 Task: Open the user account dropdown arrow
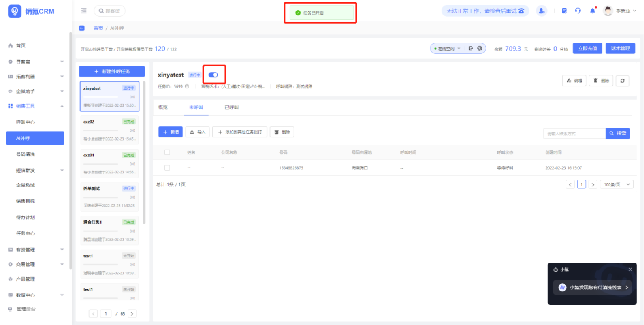(634, 11)
